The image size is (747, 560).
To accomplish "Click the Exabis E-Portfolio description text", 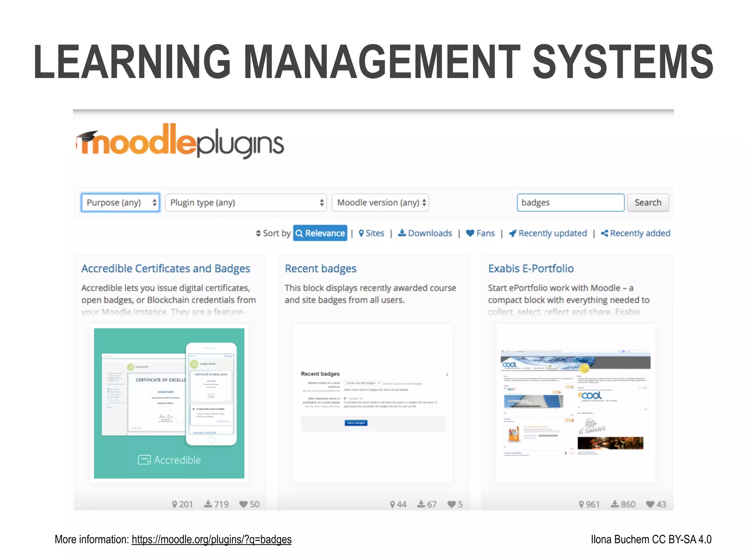I will pyautogui.click(x=569, y=300).
